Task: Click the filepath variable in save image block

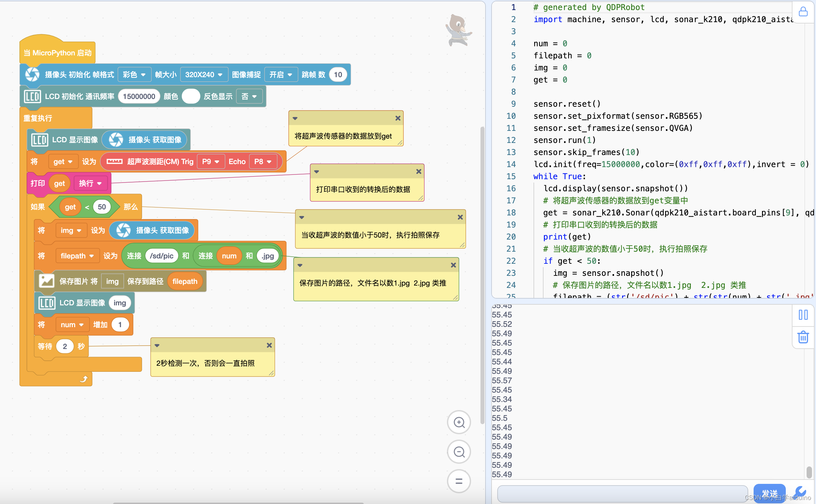Action: pos(185,281)
